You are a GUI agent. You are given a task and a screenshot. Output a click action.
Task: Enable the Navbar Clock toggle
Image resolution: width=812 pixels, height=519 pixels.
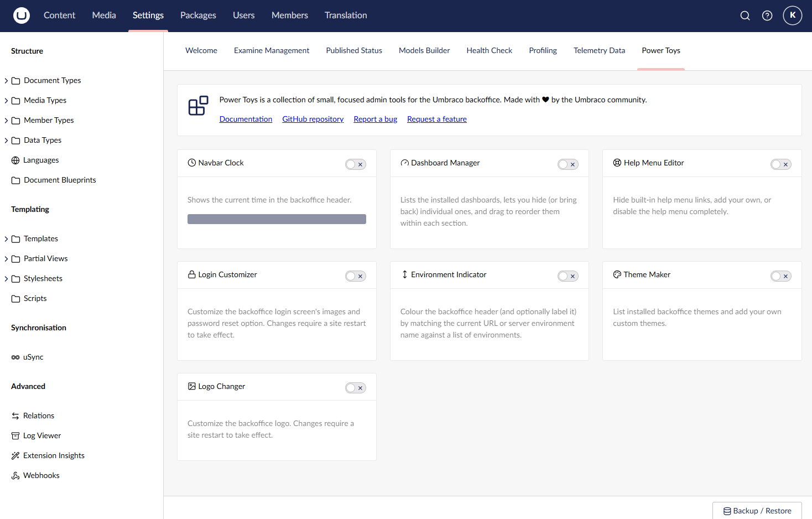[x=356, y=164]
